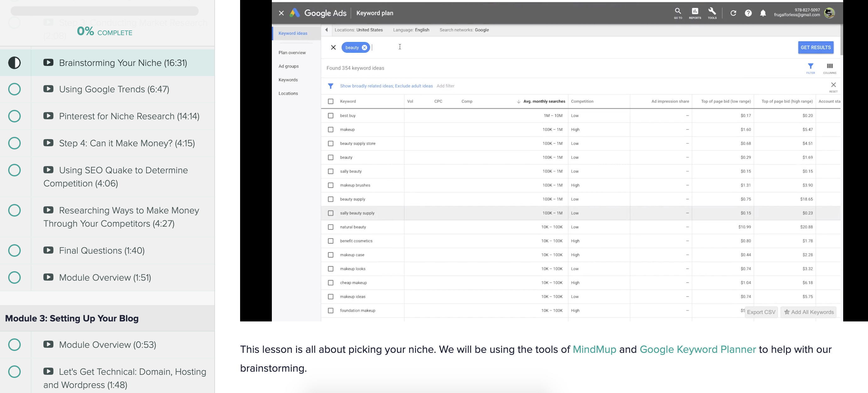Click the half-complete circle for Brainstorming Your Niche
The height and width of the screenshot is (393, 868).
pyautogui.click(x=14, y=63)
